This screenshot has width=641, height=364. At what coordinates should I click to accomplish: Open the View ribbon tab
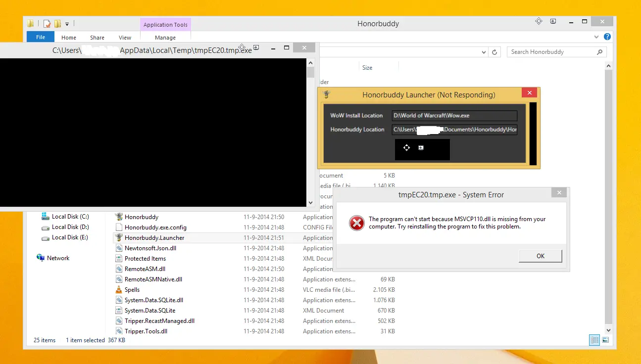(x=125, y=38)
